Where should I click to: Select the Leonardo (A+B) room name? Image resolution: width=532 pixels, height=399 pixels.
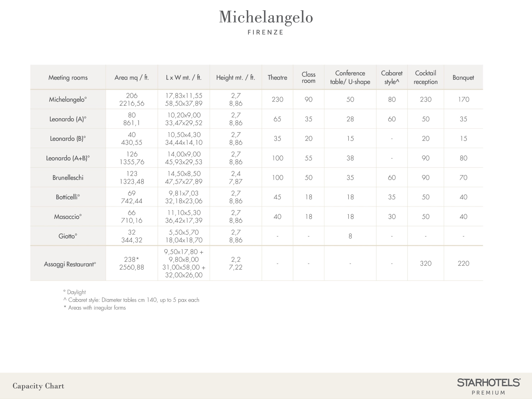pos(68,158)
